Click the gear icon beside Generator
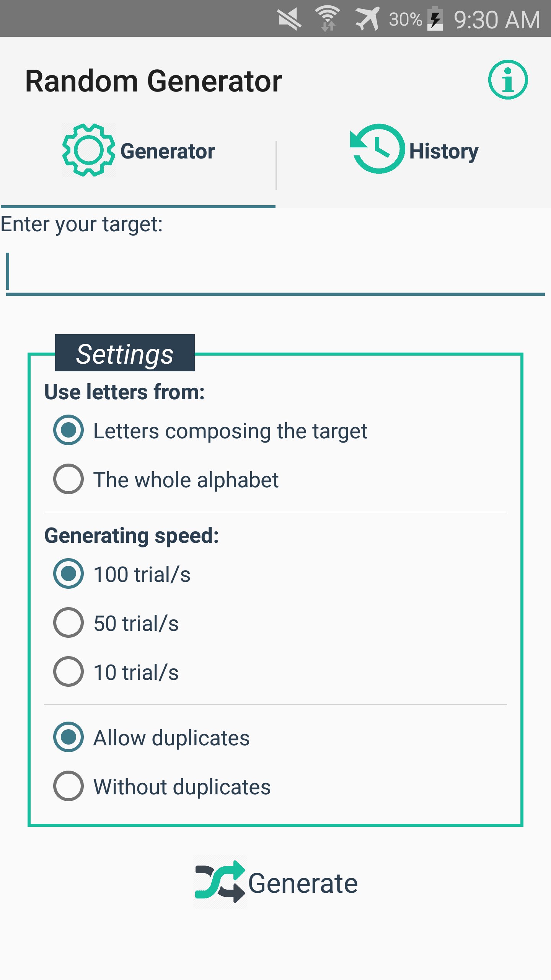Image resolution: width=551 pixels, height=980 pixels. [x=87, y=151]
